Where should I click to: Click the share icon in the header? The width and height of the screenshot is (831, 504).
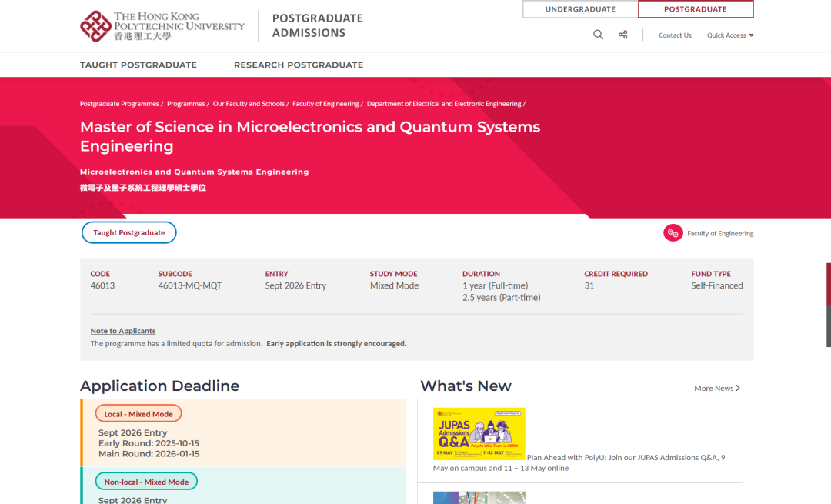[x=622, y=35]
